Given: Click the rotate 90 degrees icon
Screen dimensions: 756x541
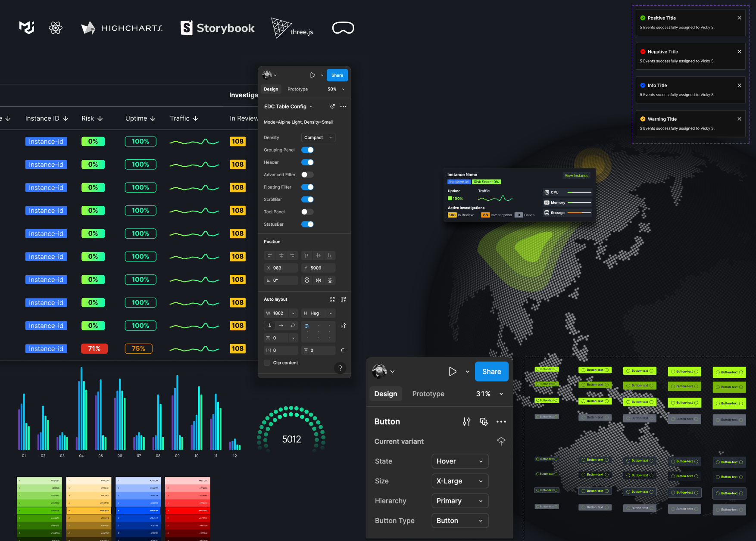Looking at the screenshot, I should [x=307, y=280].
